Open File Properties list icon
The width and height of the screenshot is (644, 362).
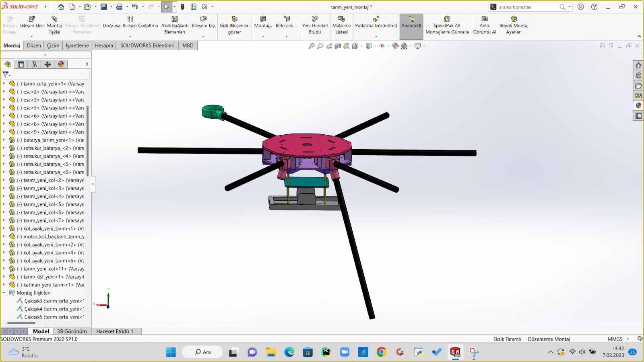(194, 7)
